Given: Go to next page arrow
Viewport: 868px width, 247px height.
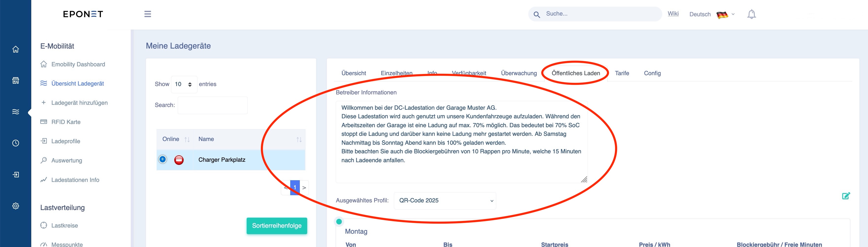Looking at the screenshot, I should [304, 188].
